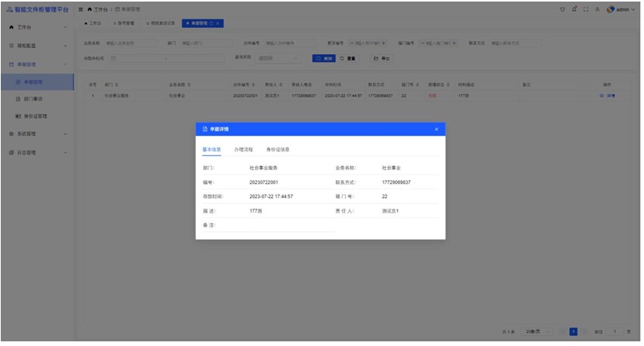Click the 重置 reset button
The height and width of the screenshot is (346, 644).
coord(347,58)
